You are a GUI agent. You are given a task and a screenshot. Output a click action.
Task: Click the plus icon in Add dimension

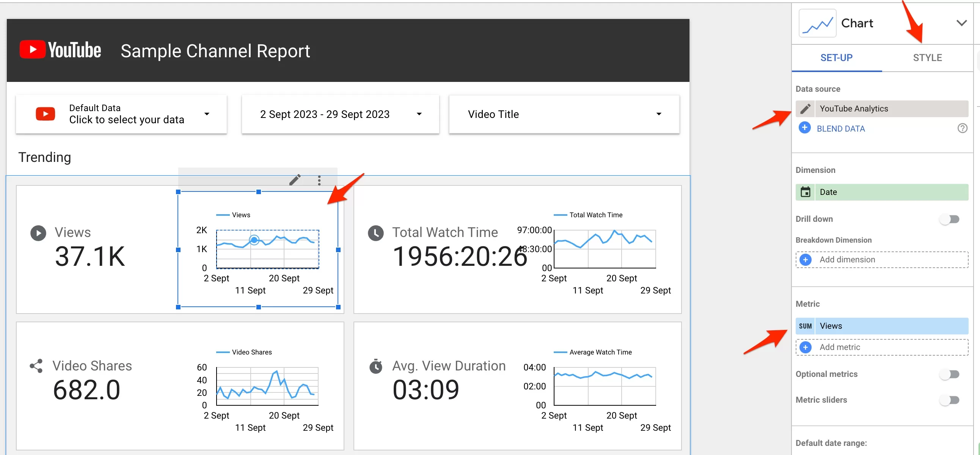(x=805, y=260)
